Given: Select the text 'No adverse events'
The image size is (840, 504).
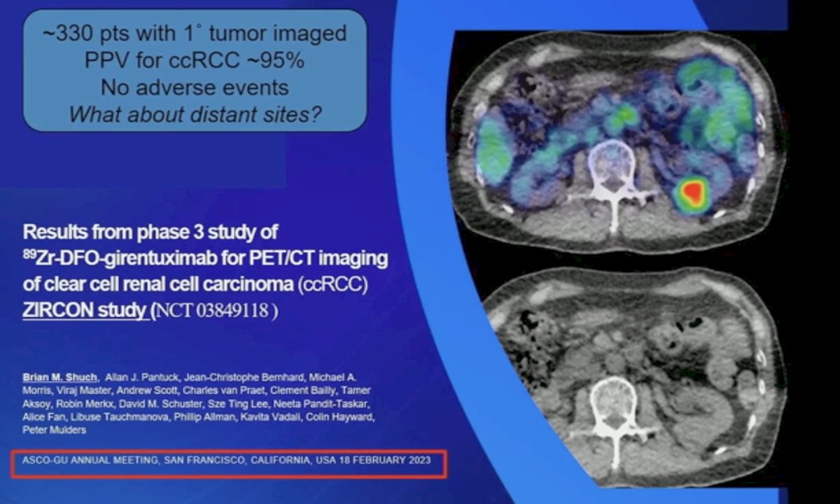Looking at the screenshot, I should (x=195, y=87).
